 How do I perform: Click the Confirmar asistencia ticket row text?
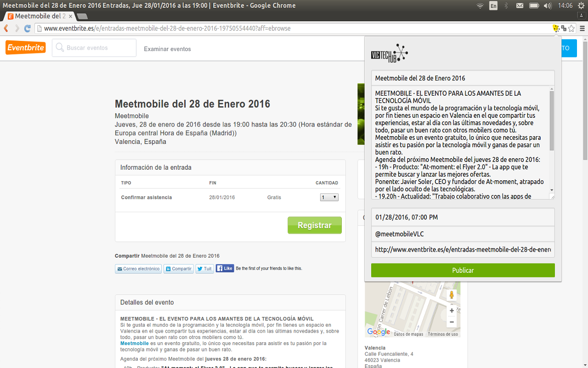point(147,197)
